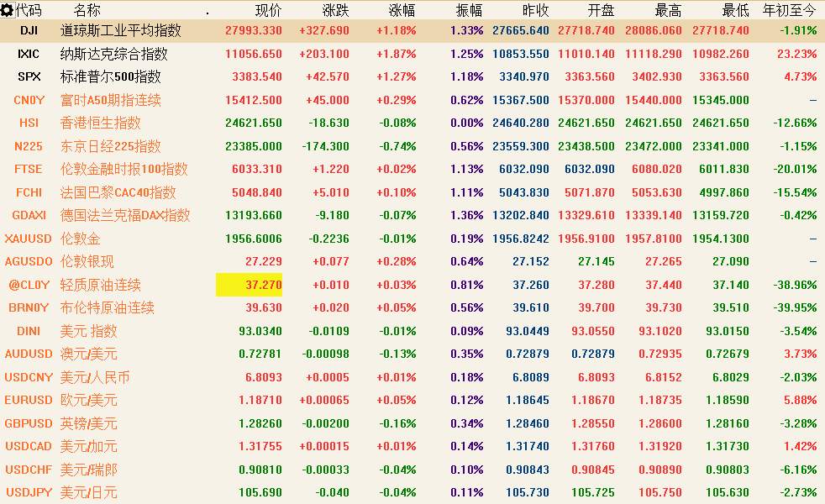Open 美元/人民币 row
The image size is (825, 504).
click(x=95, y=377)
